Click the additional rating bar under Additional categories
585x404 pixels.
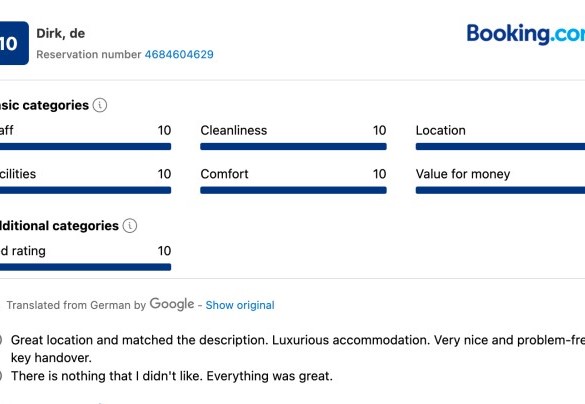[x=85, y=267]
